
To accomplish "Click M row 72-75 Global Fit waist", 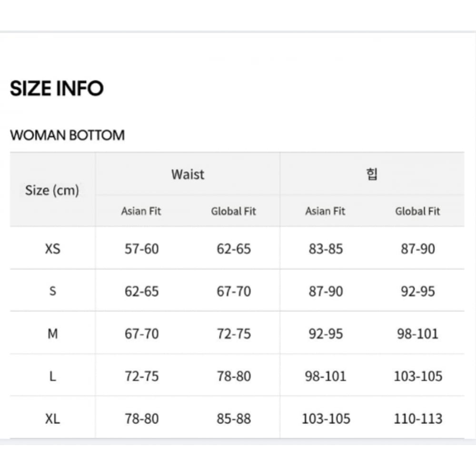I will [234, 334].
